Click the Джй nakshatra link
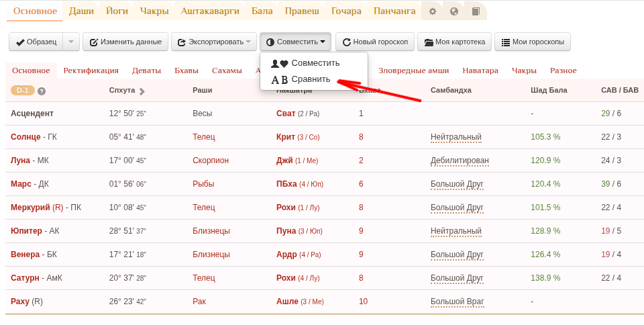Image resolution: width=644 pixels, height=325 pixels. click(284, 160)
